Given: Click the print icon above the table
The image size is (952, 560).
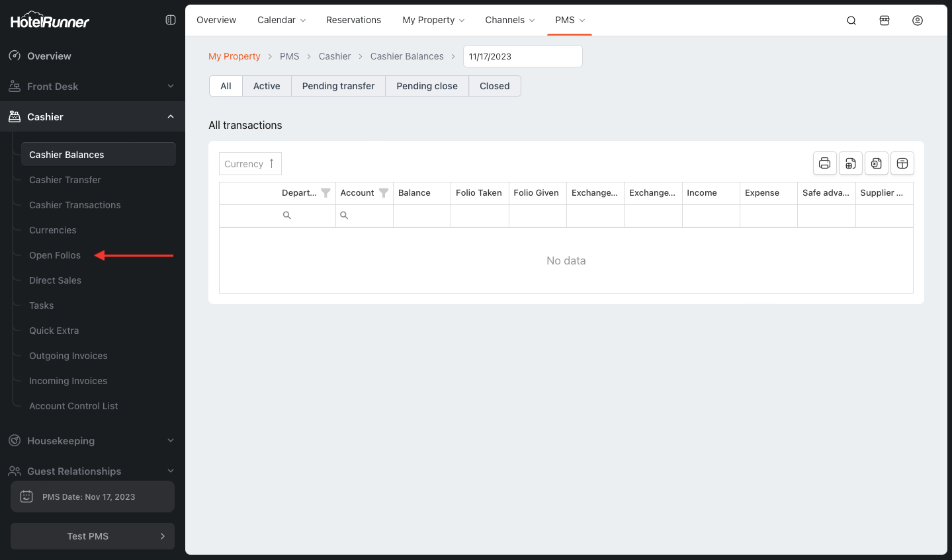Looking at the screenshot, I should click(x=824, y=163).
